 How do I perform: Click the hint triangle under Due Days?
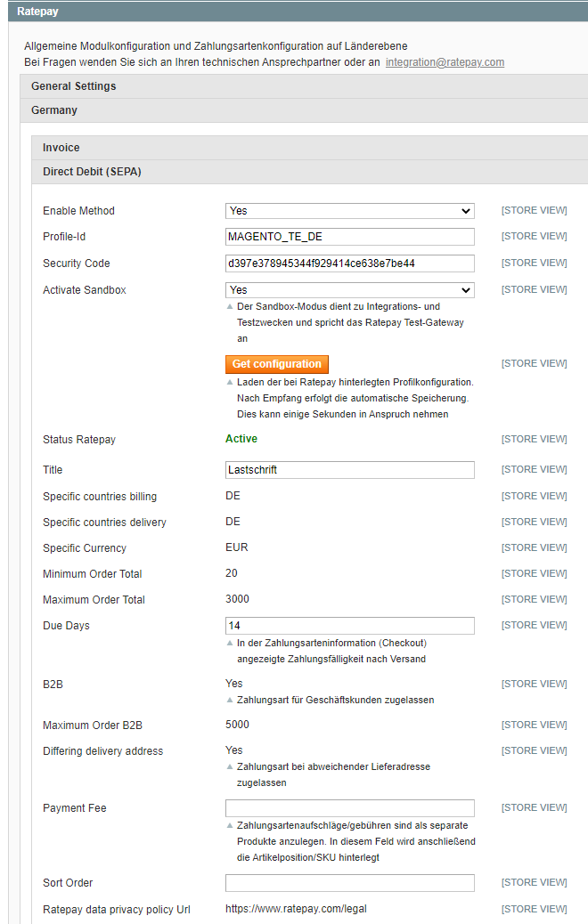230,644
